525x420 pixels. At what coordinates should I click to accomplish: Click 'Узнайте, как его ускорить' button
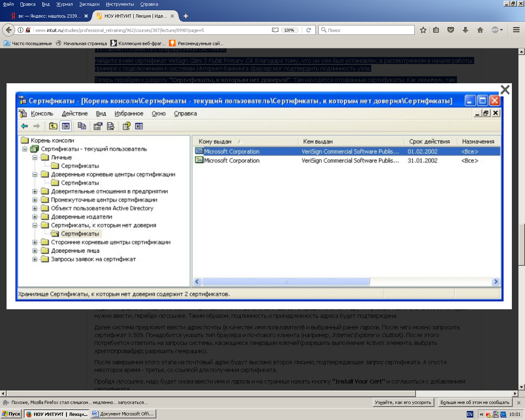(403, 402)
